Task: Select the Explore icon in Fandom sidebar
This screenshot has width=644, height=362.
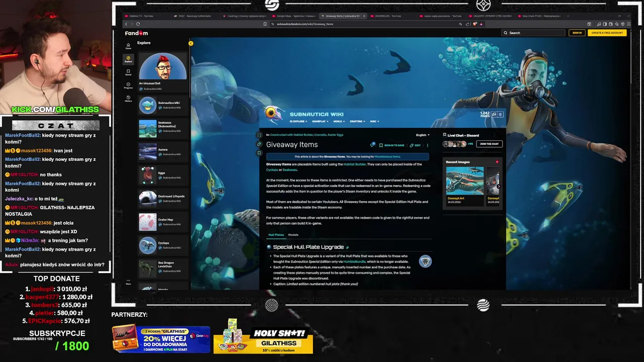Action: point(128,59)
